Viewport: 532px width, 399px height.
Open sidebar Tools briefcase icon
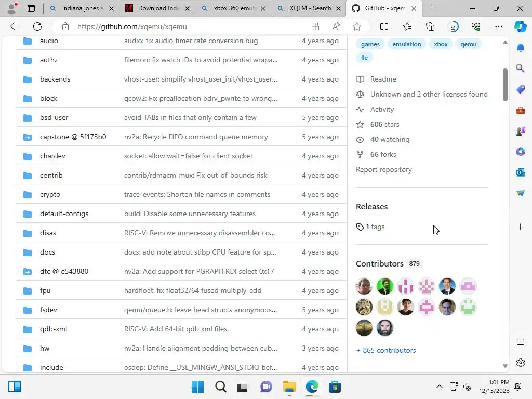point(521,110)
